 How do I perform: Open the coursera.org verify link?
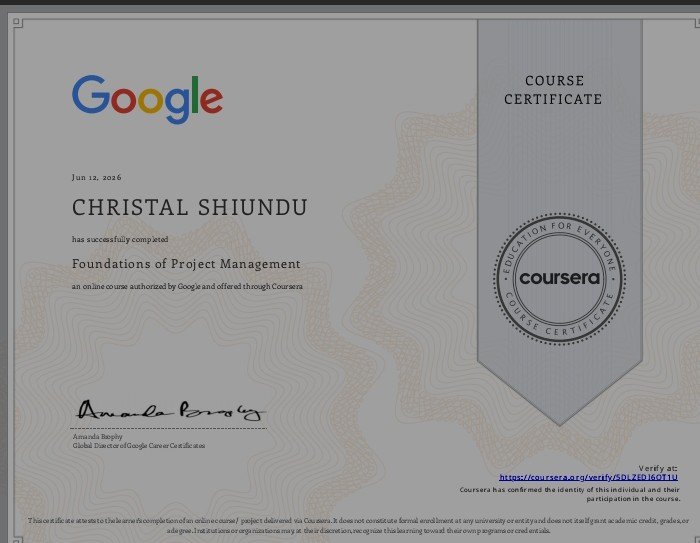(x=588, y=477)
